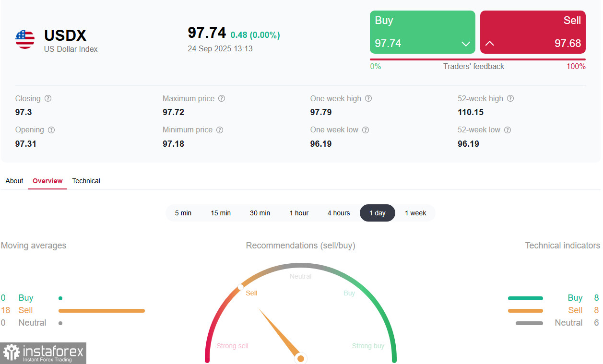Viewport: 603px width, 364px height.
Task: Select the 30 min timeframe
Action: (260, 213)
